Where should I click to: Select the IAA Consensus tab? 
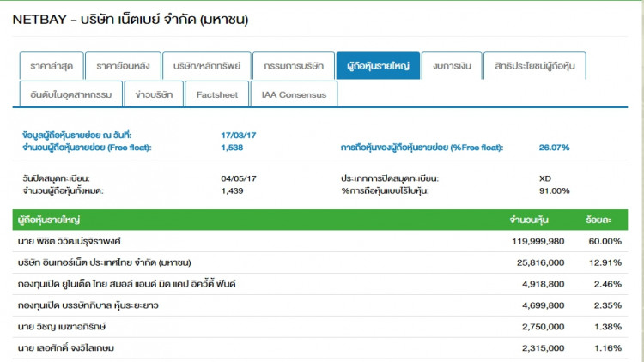pos(294,94)
